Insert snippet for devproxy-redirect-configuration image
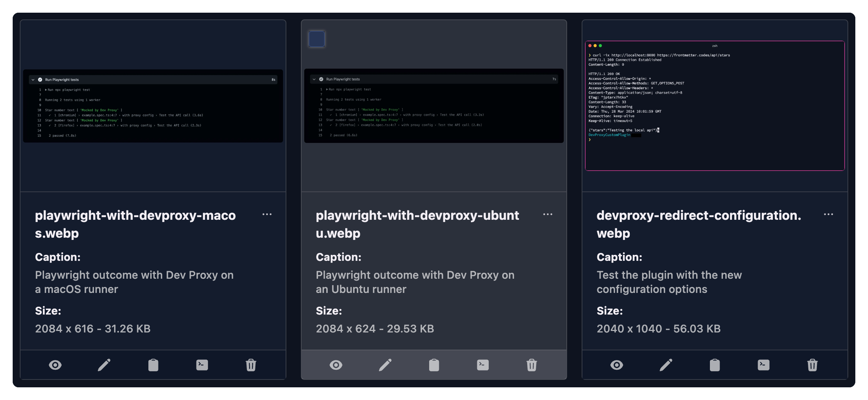Screen dimensions: 868x400 click(x=764, y=365)
